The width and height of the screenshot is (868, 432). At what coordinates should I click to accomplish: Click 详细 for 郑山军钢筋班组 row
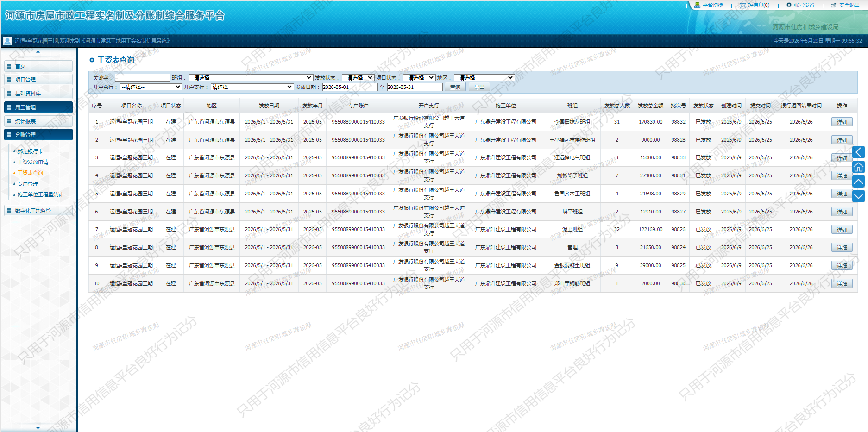842,283
